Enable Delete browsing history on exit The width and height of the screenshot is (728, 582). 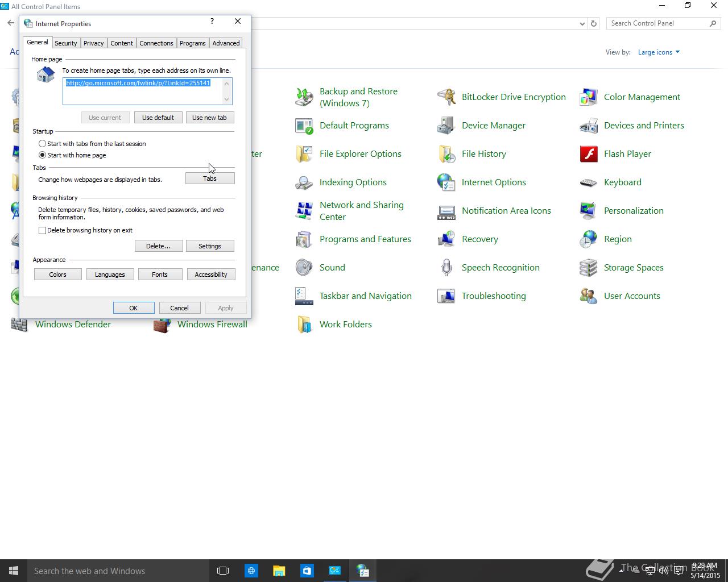tap(42, 230)
